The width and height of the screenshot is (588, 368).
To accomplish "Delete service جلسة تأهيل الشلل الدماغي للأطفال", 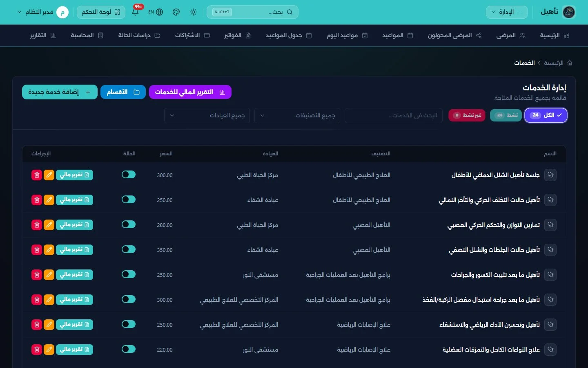I will tap(37, 175).
